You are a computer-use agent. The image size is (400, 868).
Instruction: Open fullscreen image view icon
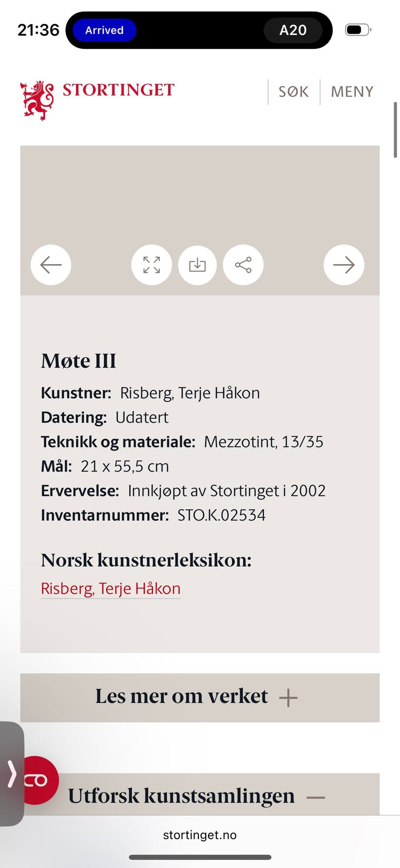pyautogui.click(x=152, y=265)
